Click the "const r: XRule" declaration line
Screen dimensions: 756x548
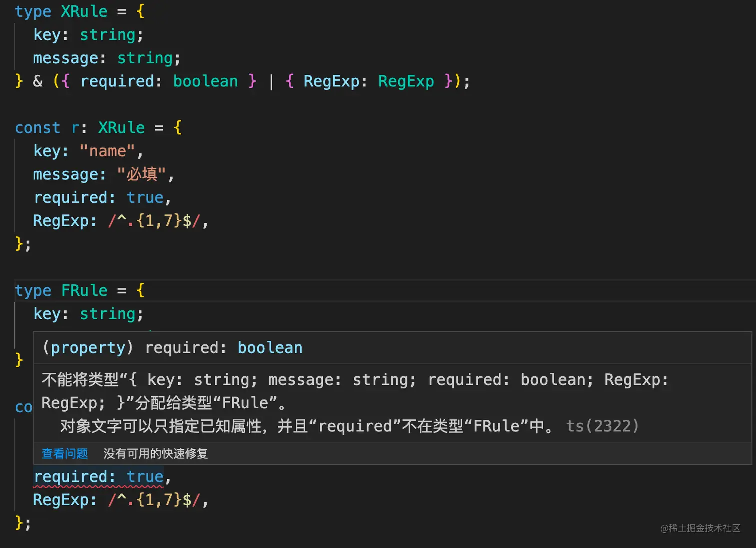coord(98,128)
